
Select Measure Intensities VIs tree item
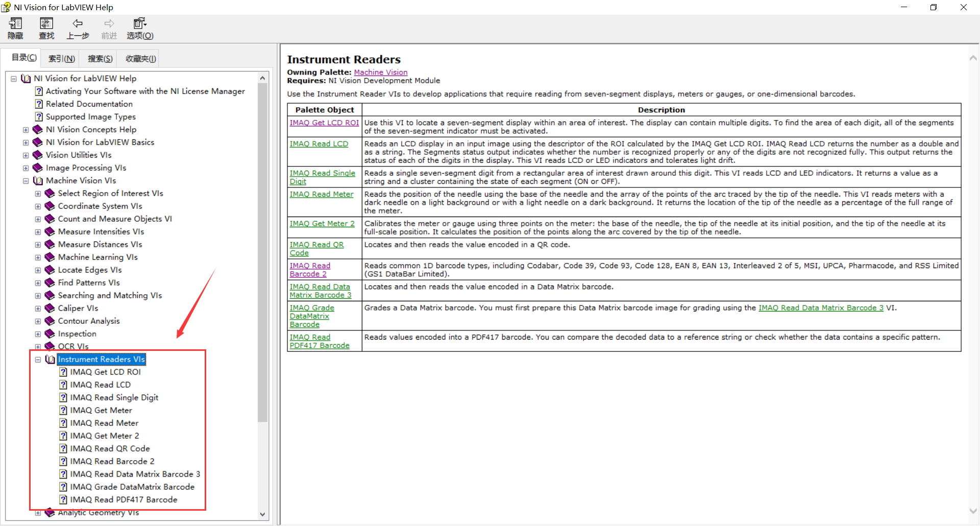coord(101,232)
